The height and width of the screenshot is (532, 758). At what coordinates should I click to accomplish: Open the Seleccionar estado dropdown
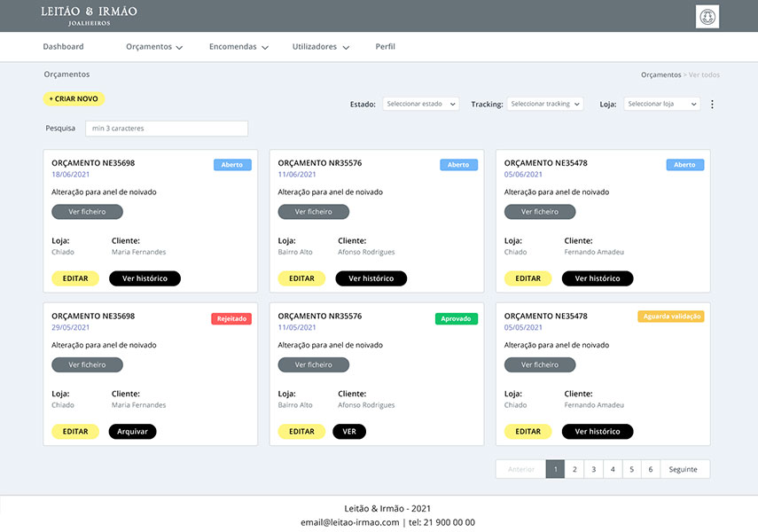[x=420, y=103]
